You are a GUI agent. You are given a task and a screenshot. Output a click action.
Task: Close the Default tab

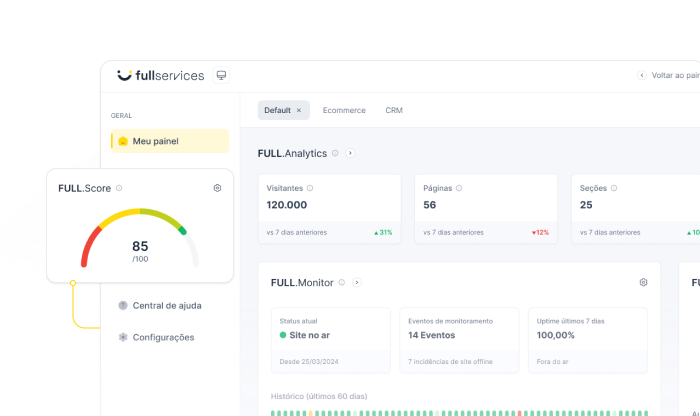coord(299,110)
